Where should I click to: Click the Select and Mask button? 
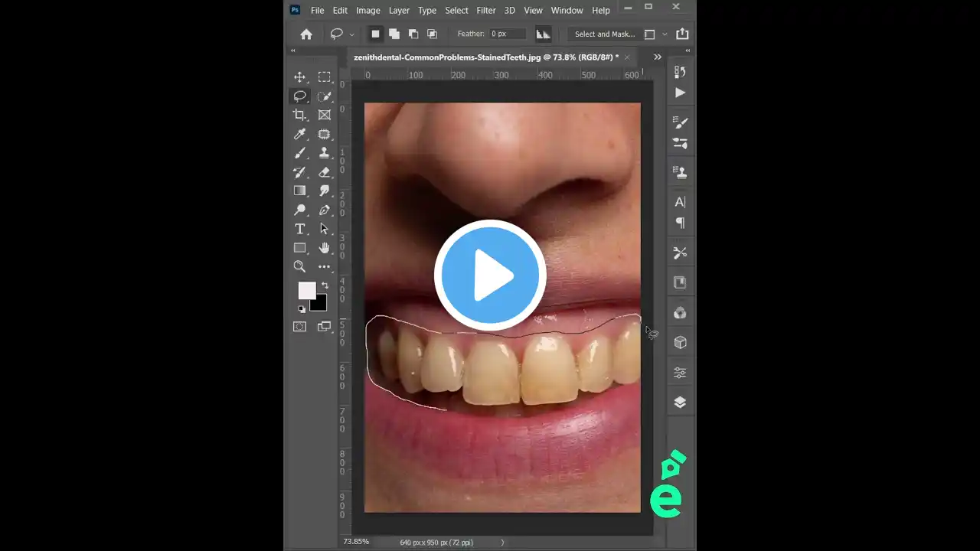click(603, 34)
